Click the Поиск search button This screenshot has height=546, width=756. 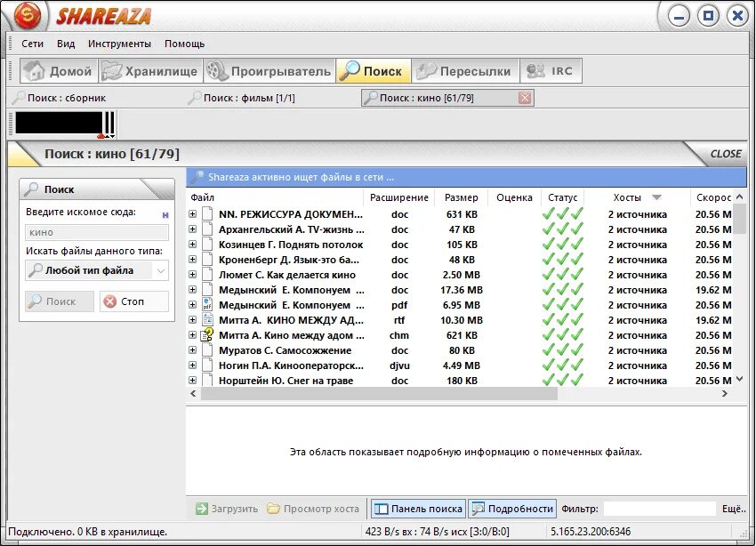[x=60, y=301]
